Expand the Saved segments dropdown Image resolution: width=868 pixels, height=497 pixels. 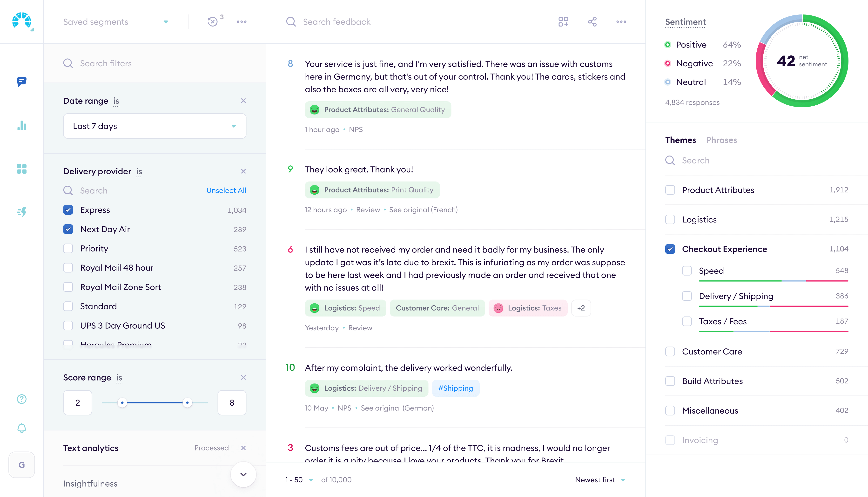[x=166, y=21]
